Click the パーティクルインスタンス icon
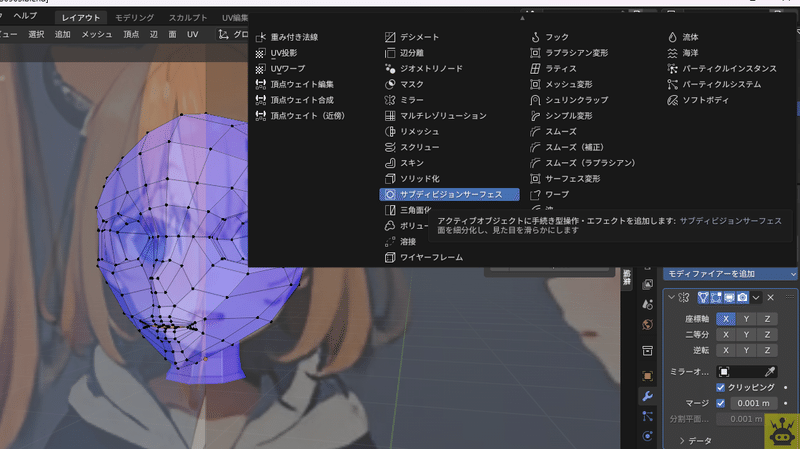 672,69
